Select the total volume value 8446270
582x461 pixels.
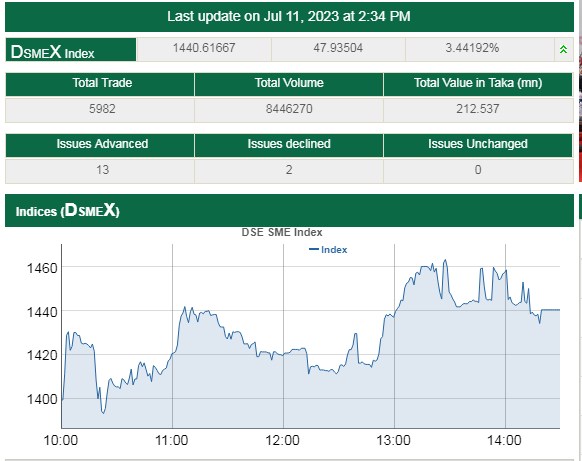point(289,109)
